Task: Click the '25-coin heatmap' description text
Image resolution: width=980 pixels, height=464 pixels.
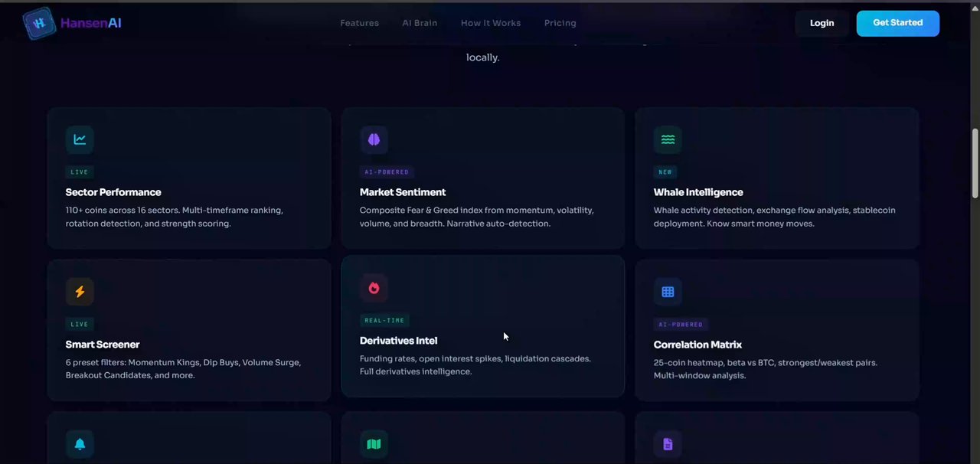Action: coord(766,369)
